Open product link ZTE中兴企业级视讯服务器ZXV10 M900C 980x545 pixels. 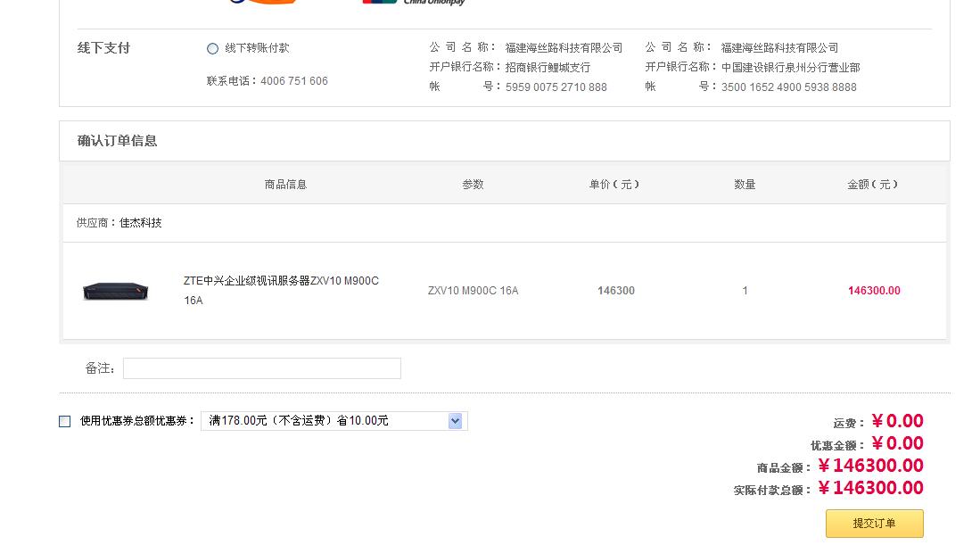pyautogui.click(x=281, y=291)
